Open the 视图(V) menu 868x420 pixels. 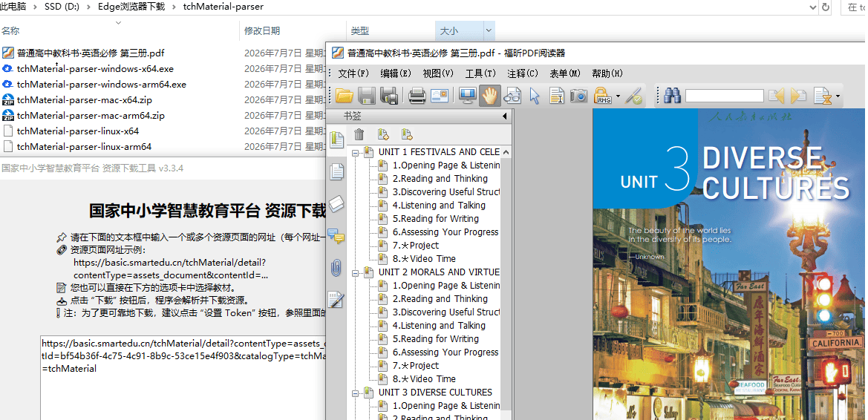[x=438, y=73]
